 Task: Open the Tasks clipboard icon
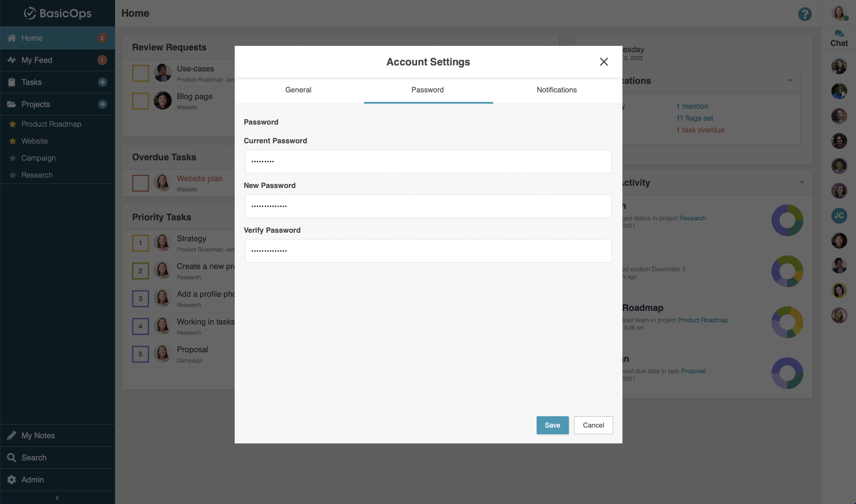coord(12,82)
